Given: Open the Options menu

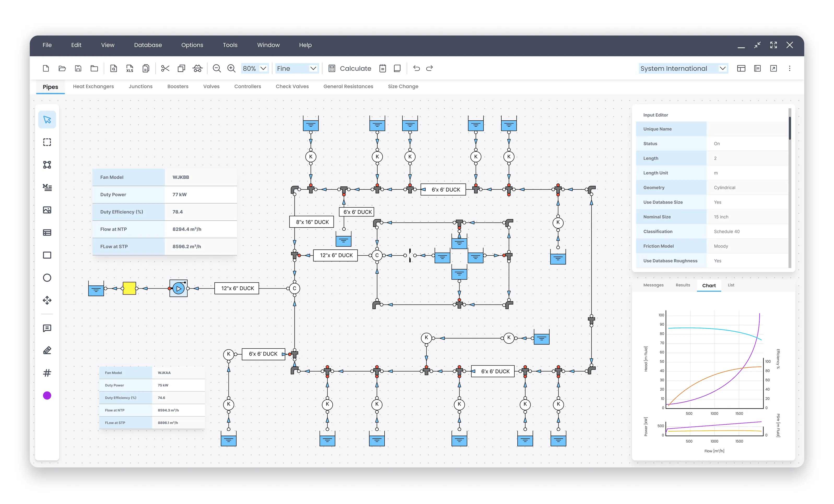Looking at the screenshot, I should (x=192, y=45).
